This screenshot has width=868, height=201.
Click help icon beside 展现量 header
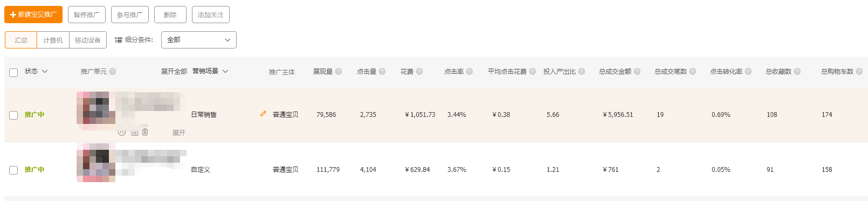(339, 71)
